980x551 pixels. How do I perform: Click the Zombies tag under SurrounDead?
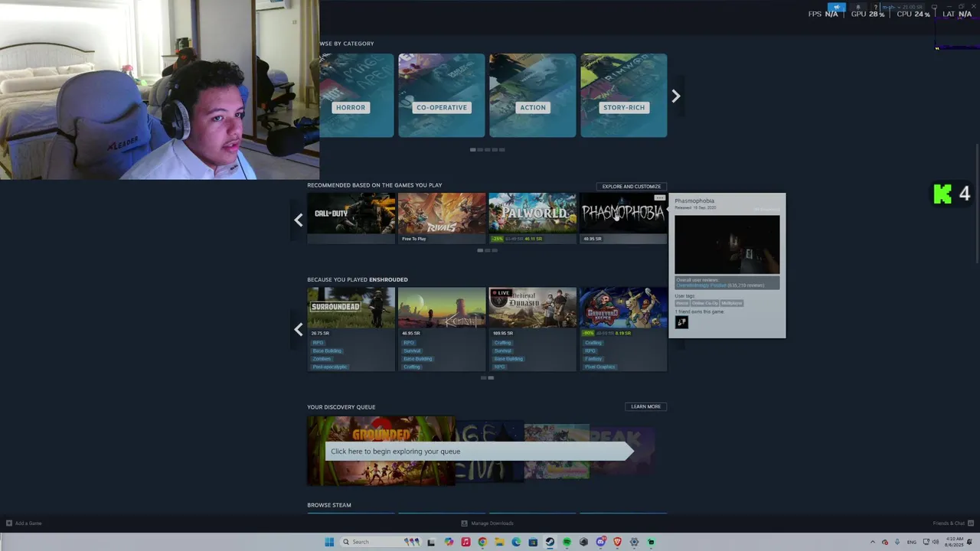[x=322, y=358]
